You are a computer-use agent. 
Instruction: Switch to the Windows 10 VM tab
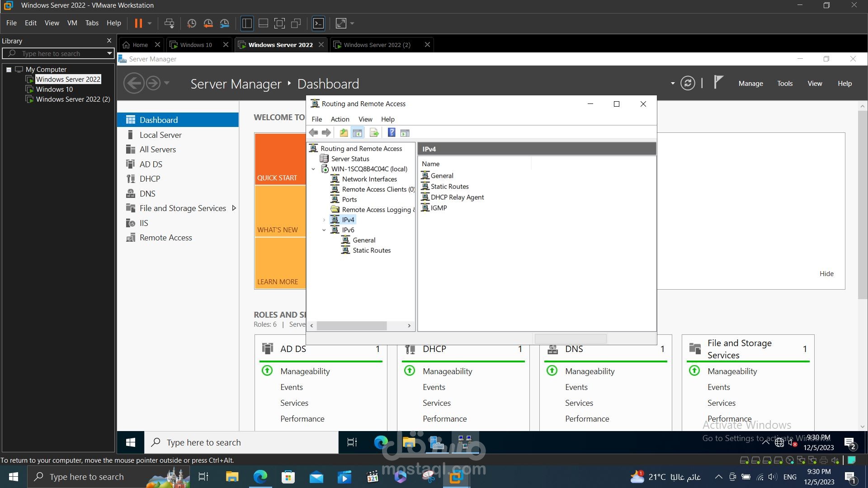(x=196, y=45)
